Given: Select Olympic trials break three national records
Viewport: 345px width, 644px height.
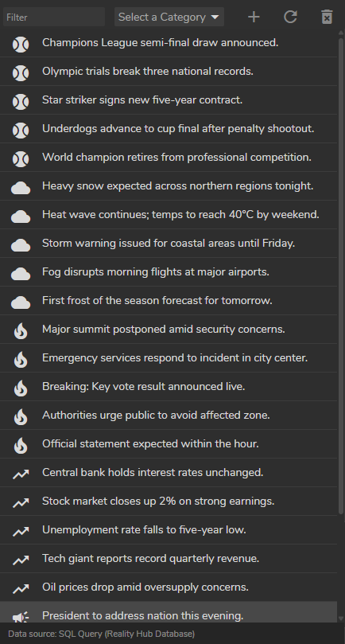Looking at the screenshot, I should (x=169, y=72).
